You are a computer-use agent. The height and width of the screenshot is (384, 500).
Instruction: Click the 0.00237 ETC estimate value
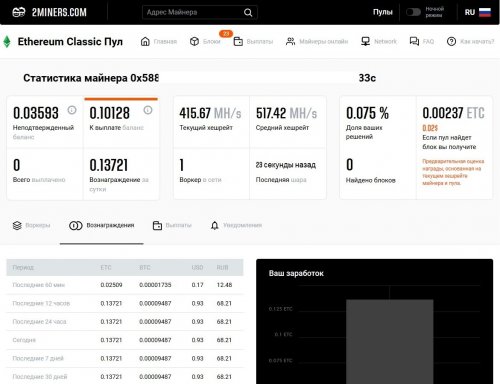click(x=453, y=113)
